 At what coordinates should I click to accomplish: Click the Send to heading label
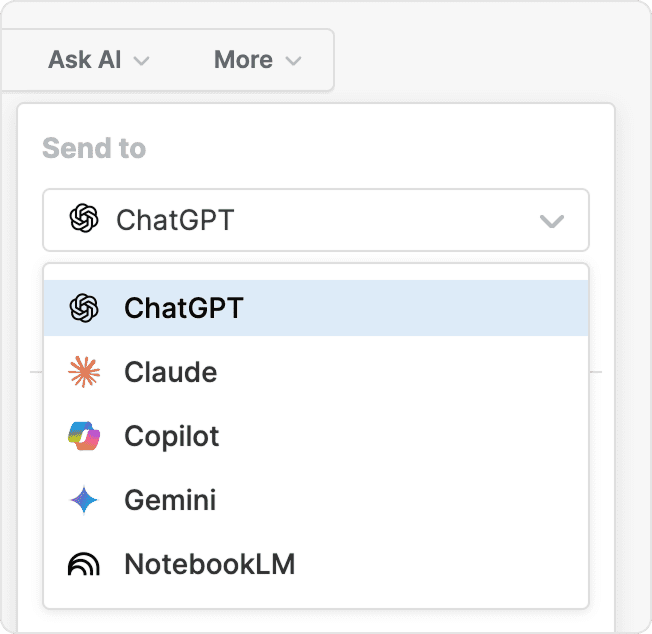coord(94,149)
